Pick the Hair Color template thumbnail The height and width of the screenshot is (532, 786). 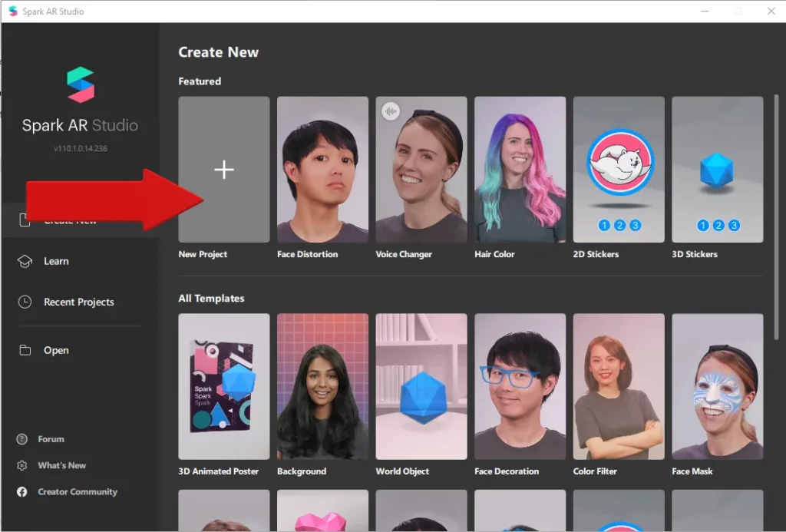(x=520, y=170)
